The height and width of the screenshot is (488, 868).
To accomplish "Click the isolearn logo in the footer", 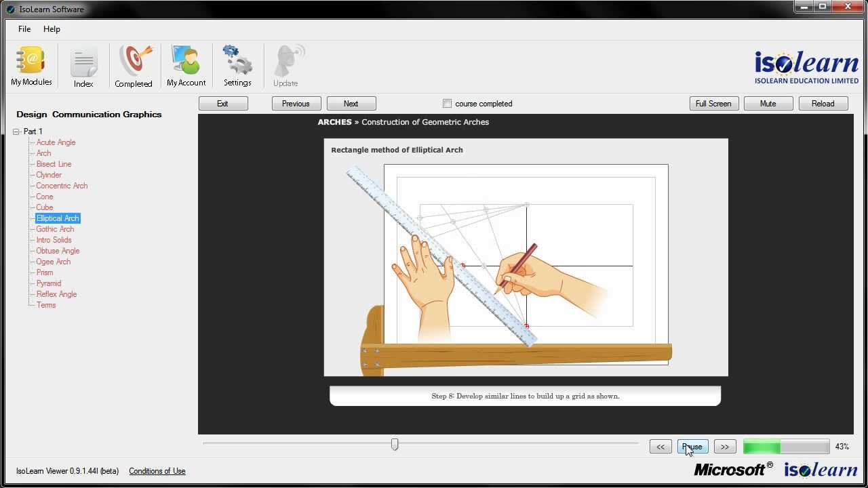I will [x=821, y=469].
